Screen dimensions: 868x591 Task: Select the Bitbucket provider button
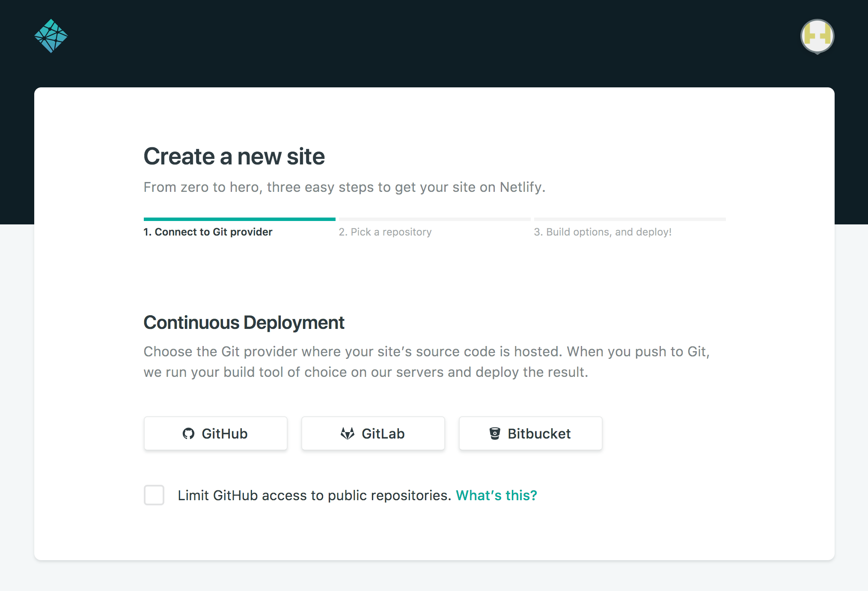530,433
